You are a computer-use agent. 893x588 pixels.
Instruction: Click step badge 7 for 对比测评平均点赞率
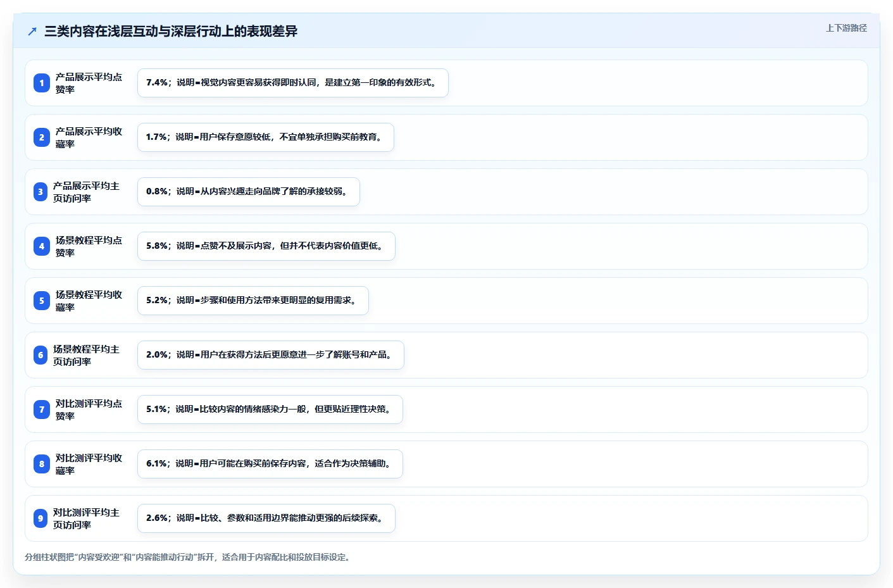pos(42,410)
